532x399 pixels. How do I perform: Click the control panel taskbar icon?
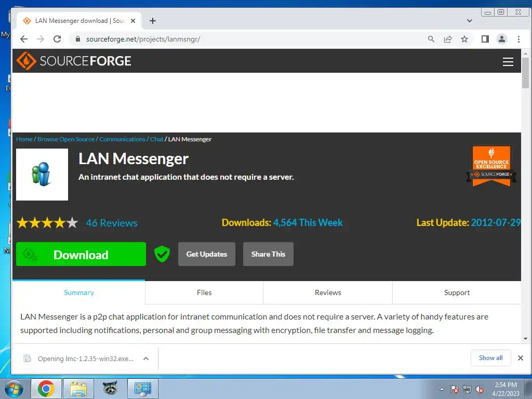(x=142, y=389)
